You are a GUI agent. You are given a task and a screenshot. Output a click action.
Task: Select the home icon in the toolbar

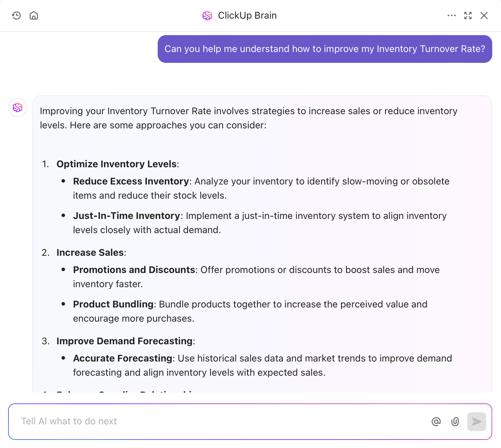34,16
